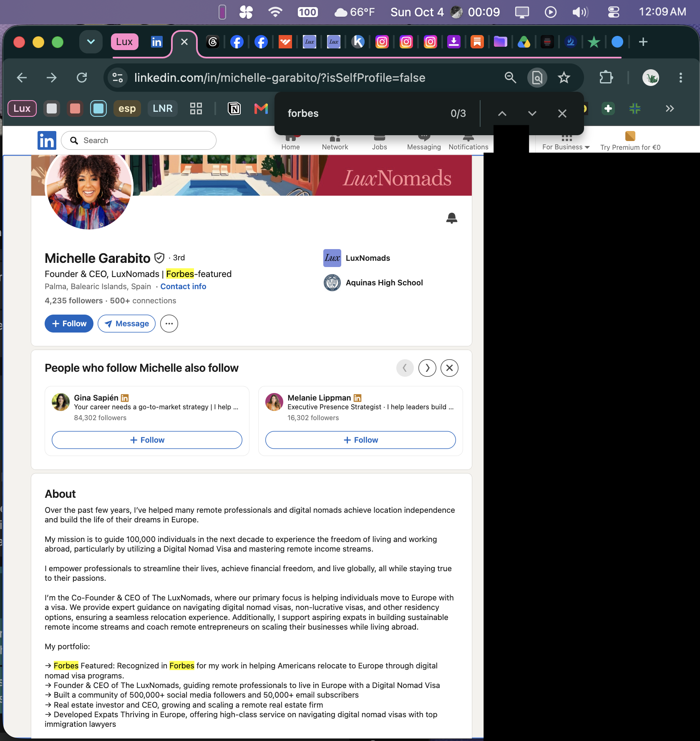Open the Notion bookmark icon
Image resolution: width=700 pixels, height=741 pixels.
tap(234, 109)
